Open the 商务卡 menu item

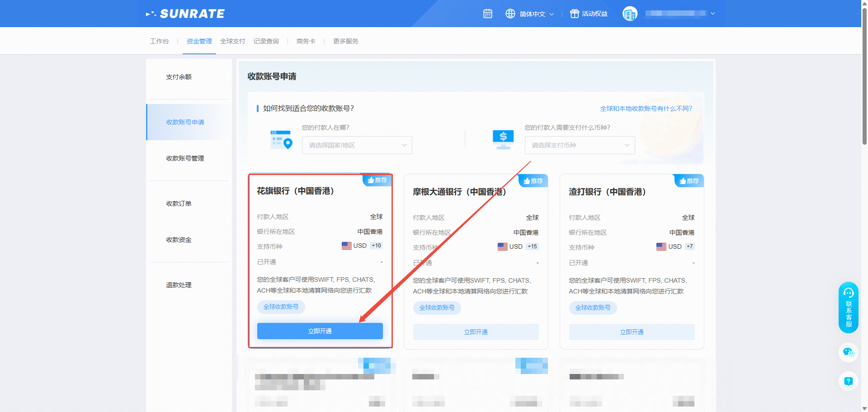pyautogui.click(x=306, y=41)
